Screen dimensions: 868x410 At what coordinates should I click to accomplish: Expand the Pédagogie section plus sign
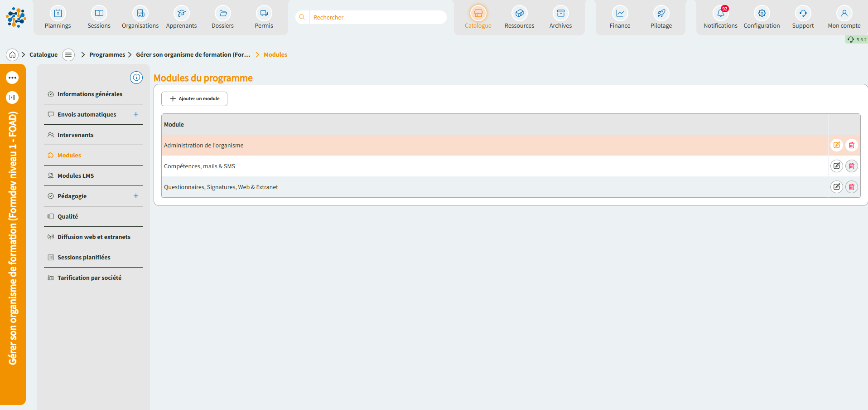[136, 196]
